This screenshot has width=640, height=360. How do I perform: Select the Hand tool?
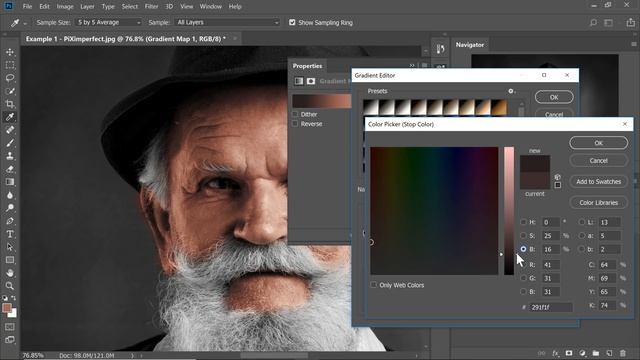pos(10,273)
